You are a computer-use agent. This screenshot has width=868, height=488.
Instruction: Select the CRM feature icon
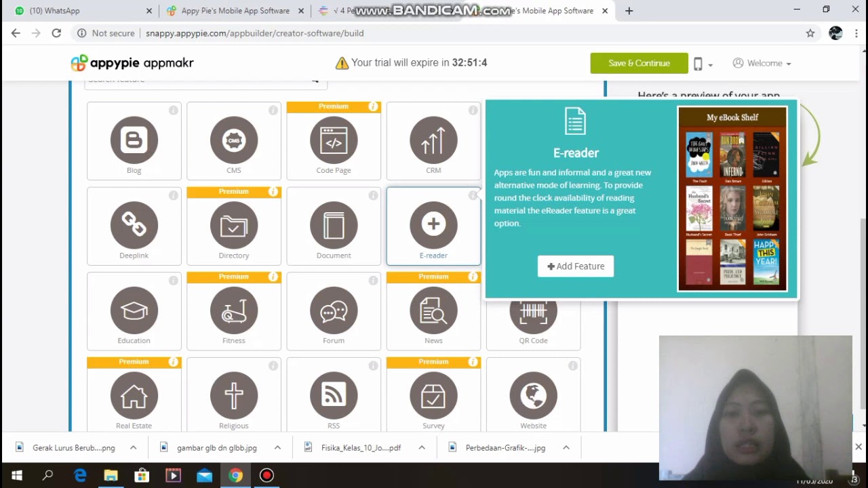[433, 140]
